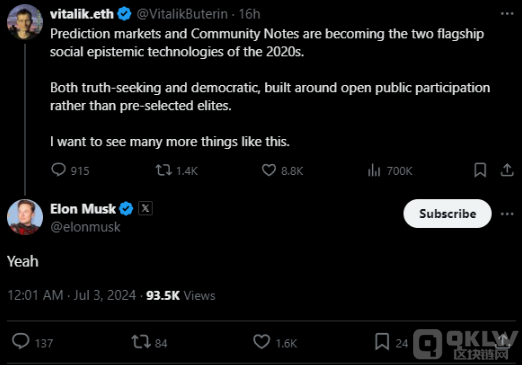The image size is (522, 365).
Task: Open the @elonmusk handle link
Action: pos(85,227)
